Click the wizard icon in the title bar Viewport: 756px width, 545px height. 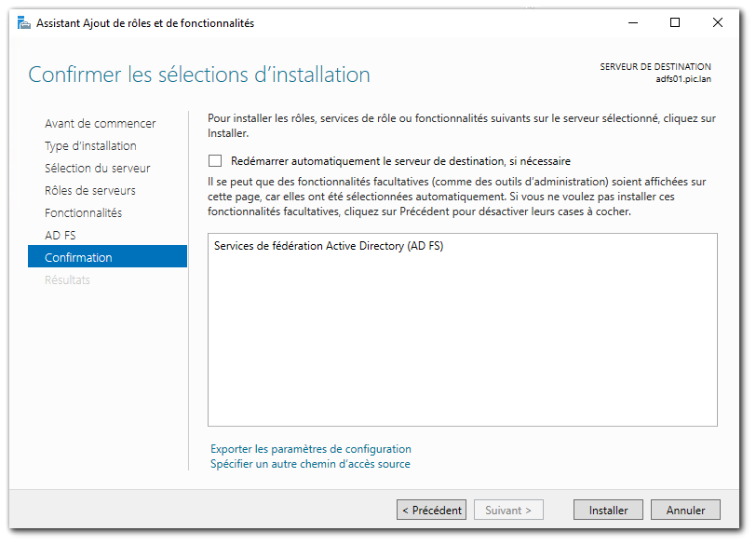(x=25, y=22)
